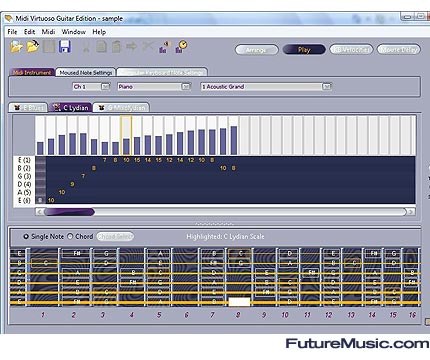
Task: Switch to the C Lydian tab
Action: coord(71,107)
